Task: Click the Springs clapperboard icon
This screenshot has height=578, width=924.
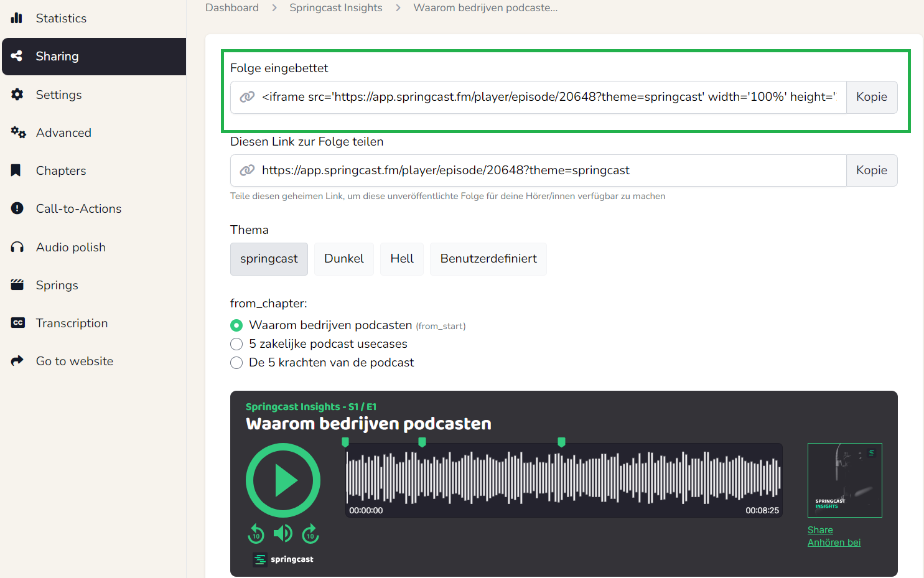Action: coord(17,285)
